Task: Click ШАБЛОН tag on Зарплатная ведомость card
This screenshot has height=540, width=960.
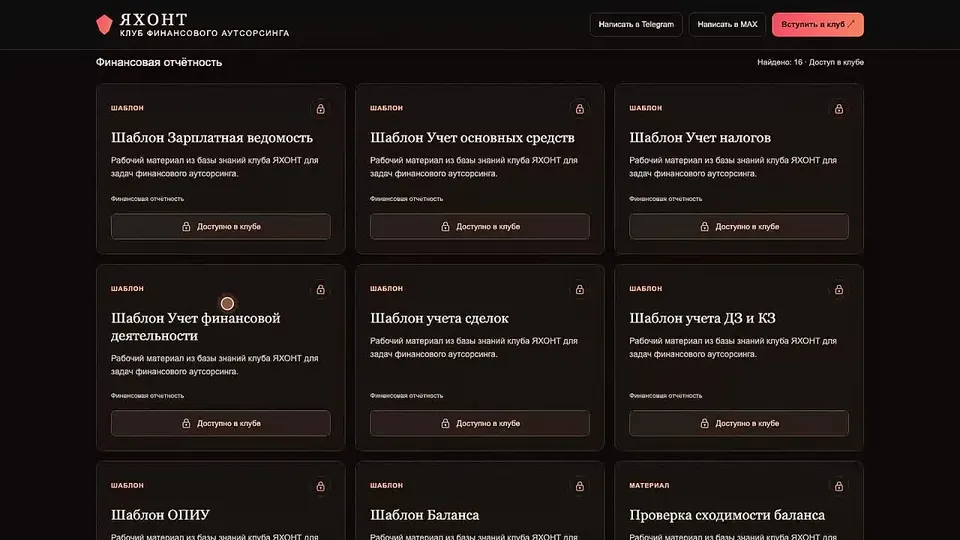Action: pos(127,108)
